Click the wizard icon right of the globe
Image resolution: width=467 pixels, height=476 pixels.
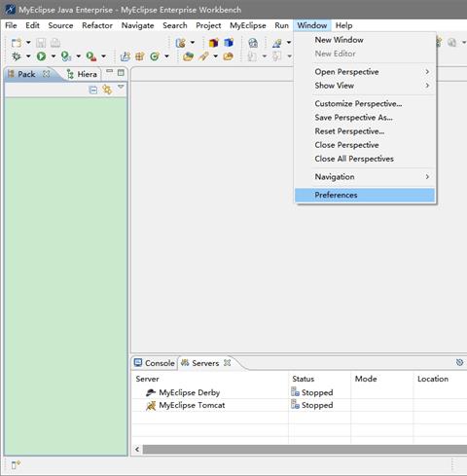pyautogui.click(x=277, y=43)
